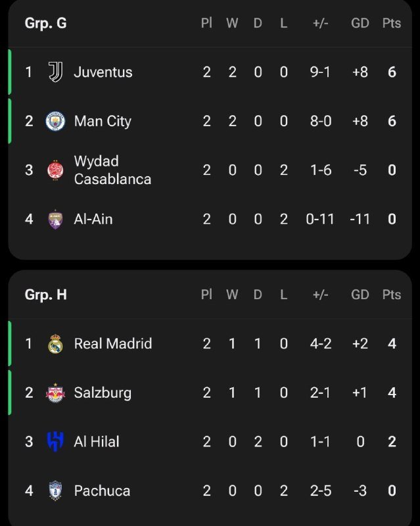420x526 pixels.
Task: Click the Pachuca team name
Action: pos(102,491)
